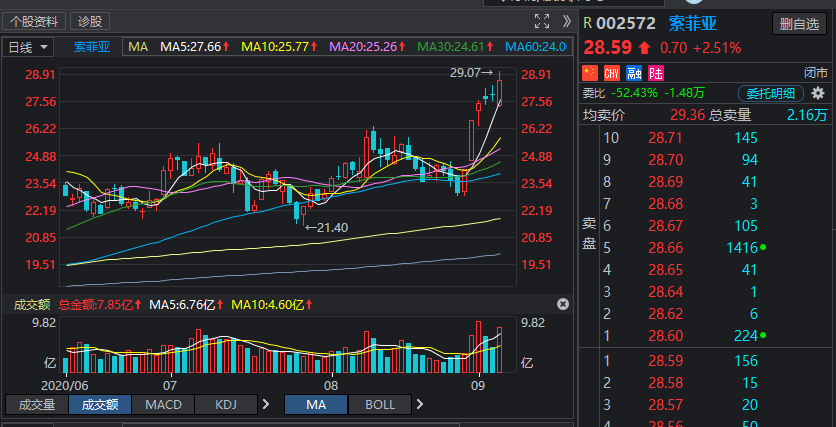Show more sub-indicators chevron after KDJ
The image size is (836, 427).
point(266,405)
